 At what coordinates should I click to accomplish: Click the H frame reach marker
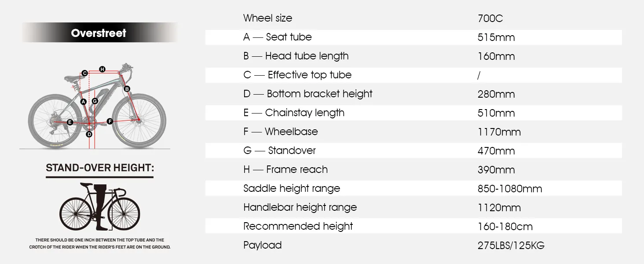pyautogui.click(x=102, y=69)
